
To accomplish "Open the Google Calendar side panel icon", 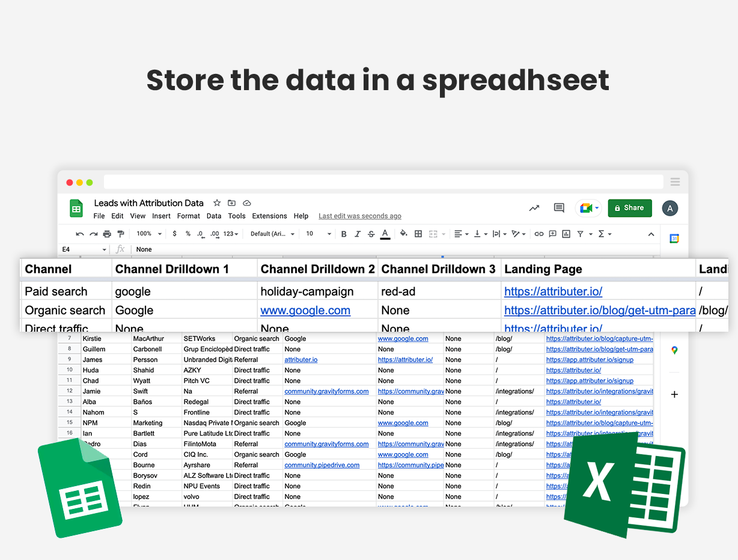I will point(674,239).
